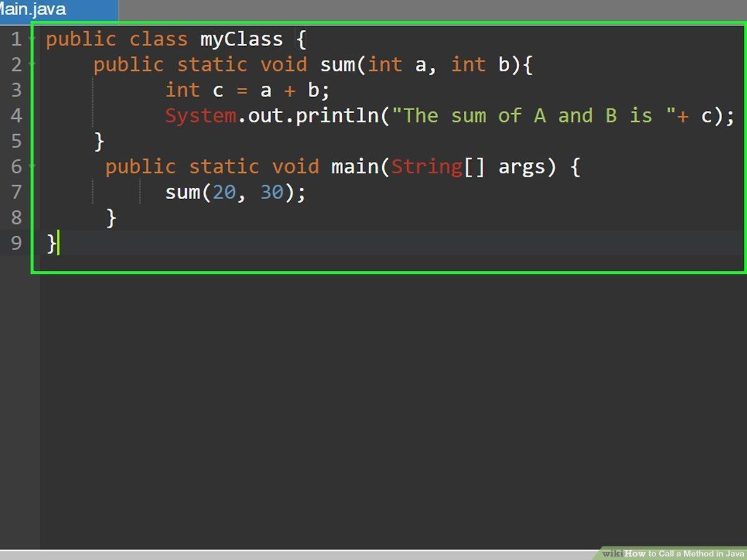Screen dimensions: 747x560
Task: Click the 'sum' call on line 7
Action: tap(182, 192)
